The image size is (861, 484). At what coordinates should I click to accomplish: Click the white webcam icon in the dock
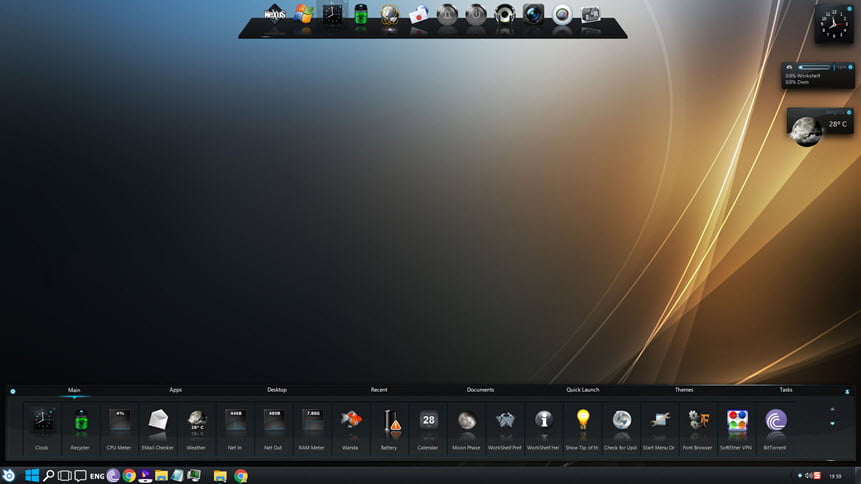[x=562, y=14]
